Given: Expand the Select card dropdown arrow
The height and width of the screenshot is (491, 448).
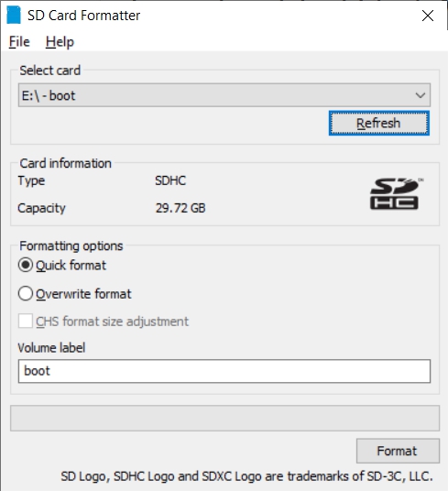Looking at the screenshot, I should tap(421, 95).
